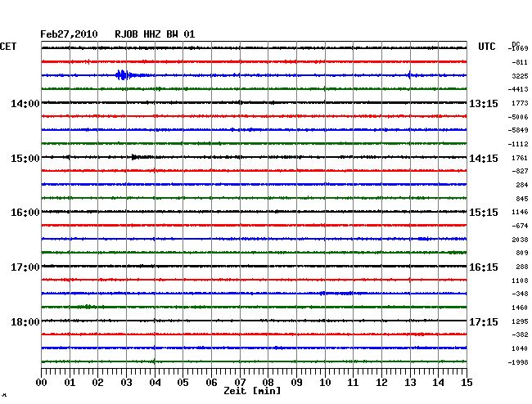Viewport: 532px width, 404px height.
Task: Click the date label Feb27,2010
Action: (69, 34)
